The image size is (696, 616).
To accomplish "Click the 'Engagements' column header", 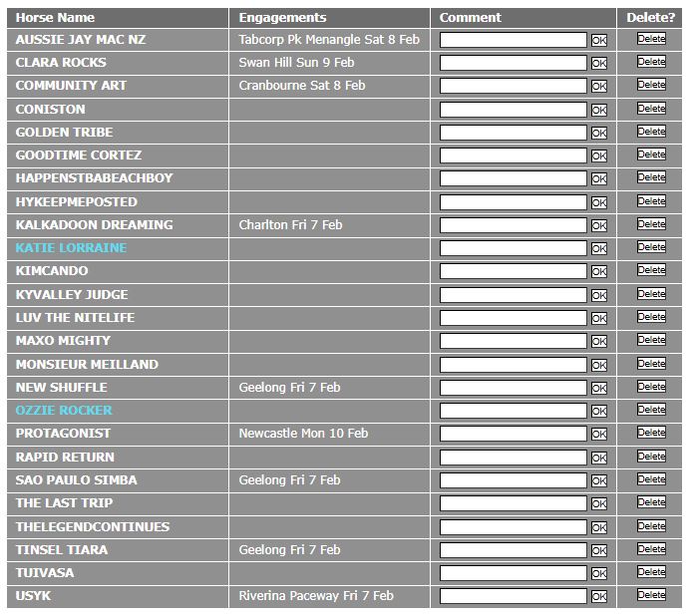I will pyautogui.click(x=282, y=17).
